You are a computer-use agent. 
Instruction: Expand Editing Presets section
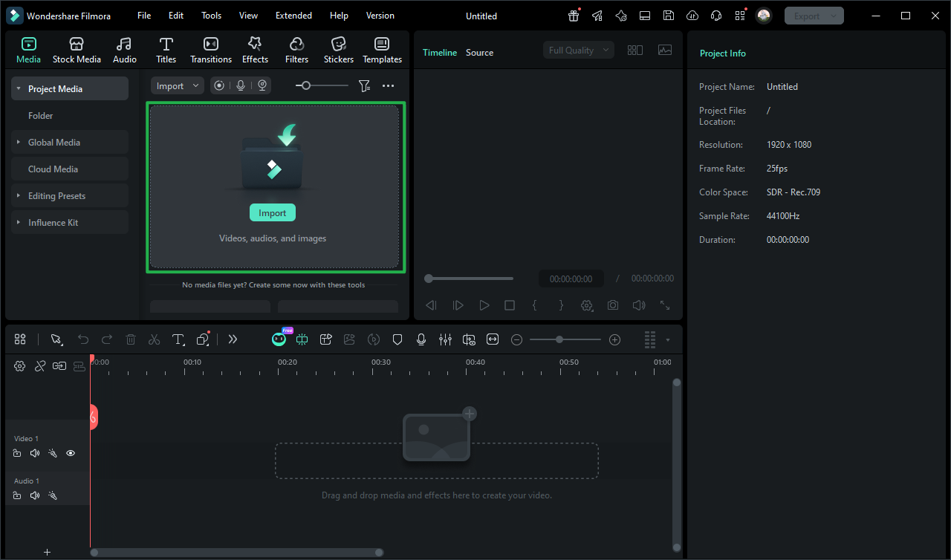[19, 196]
